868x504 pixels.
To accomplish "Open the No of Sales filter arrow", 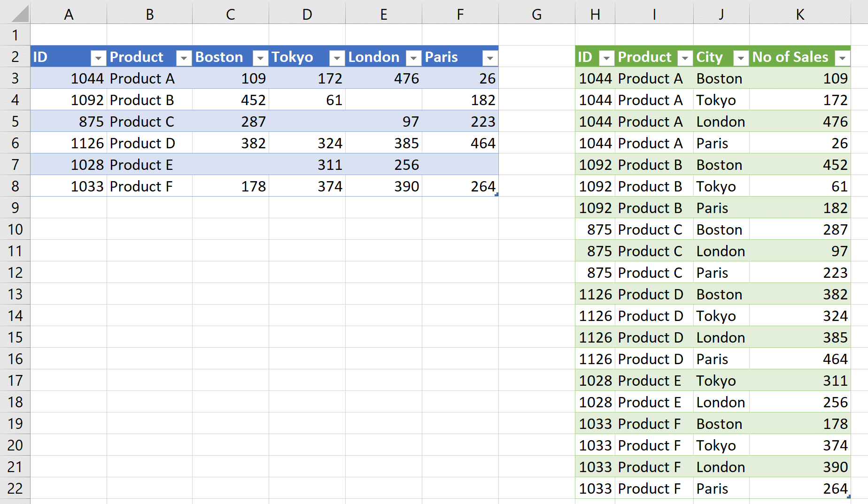I will 842,57.
